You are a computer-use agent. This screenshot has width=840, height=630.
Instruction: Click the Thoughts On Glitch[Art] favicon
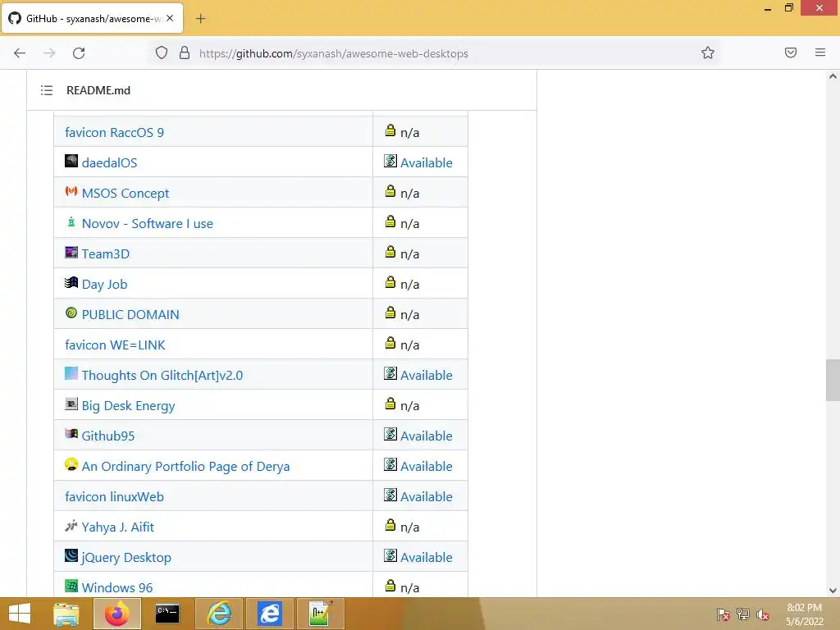[x=71, y=373]
